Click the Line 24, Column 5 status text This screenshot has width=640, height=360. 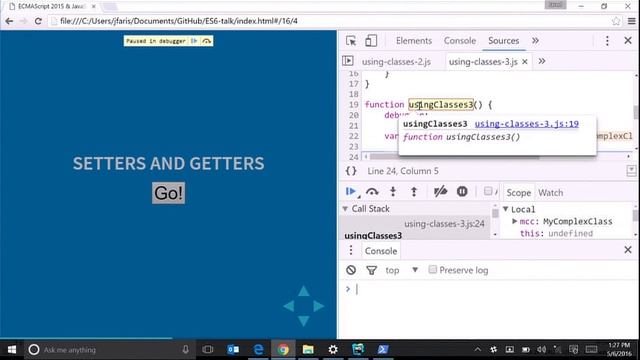pos(403,171)
